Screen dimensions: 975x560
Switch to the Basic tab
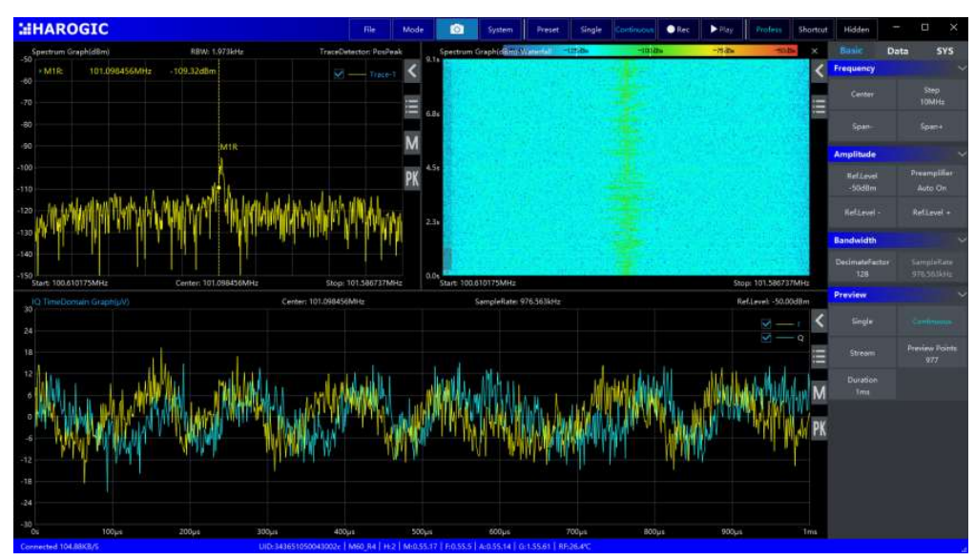[851, 51]
